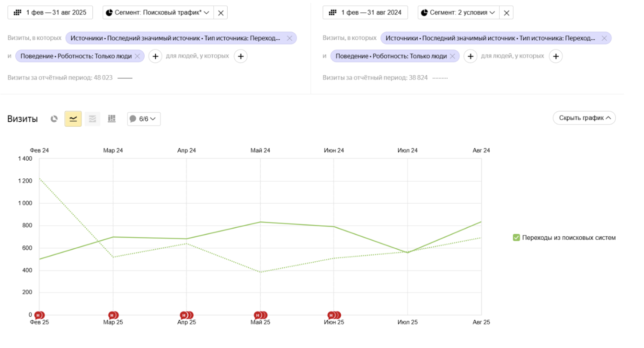Add people condition plus in 2024 segment
The height and width of the screenshot is (348, 644).
555,57
